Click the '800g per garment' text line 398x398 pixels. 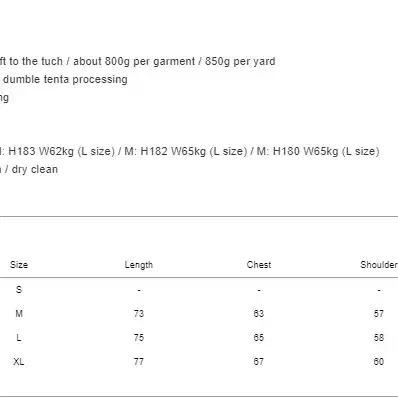[138, 61]
